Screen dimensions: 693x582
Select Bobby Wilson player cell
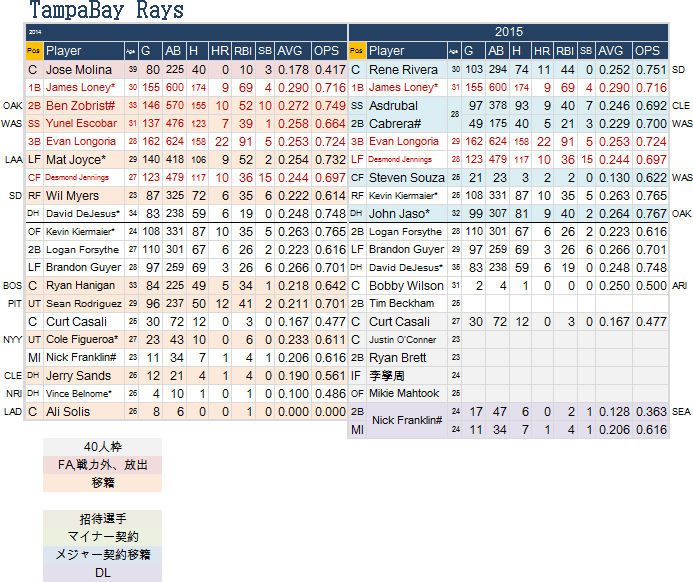[x=407, y=285]
